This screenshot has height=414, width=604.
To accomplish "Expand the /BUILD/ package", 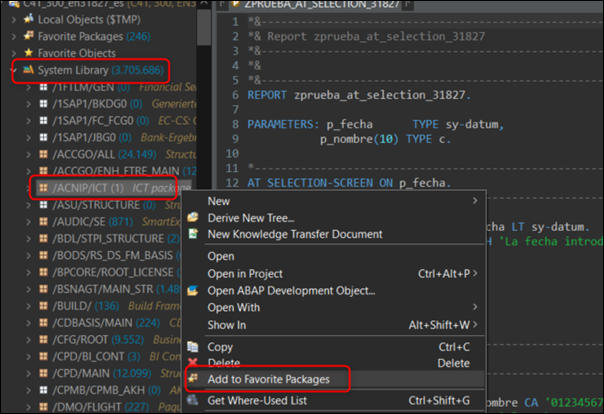I will click(x=29, y=306).
